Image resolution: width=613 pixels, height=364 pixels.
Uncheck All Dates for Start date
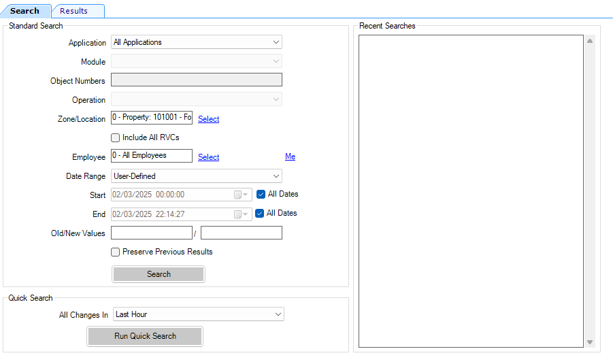(x=261, y=194)
